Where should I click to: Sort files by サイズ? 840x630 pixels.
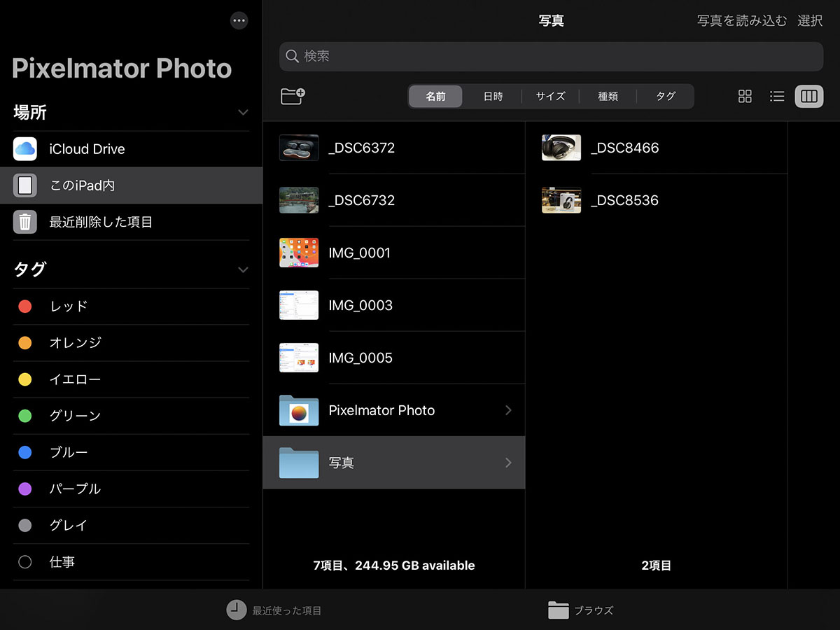click(x=550, y=97)
